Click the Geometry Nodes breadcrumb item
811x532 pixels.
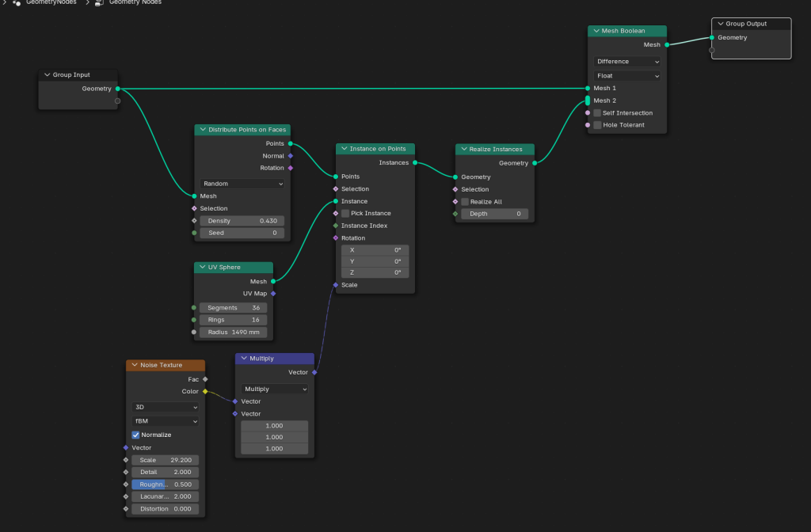tap(135, 2)
